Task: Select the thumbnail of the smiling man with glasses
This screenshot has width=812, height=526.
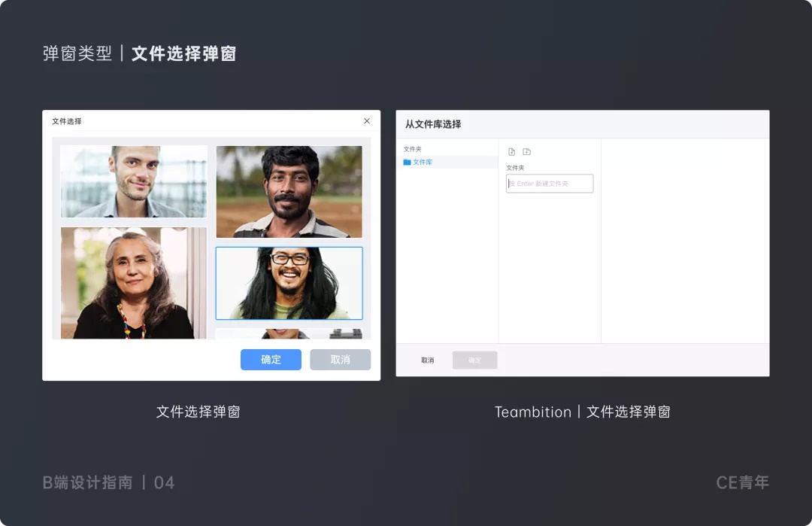Action: point(289,282)
